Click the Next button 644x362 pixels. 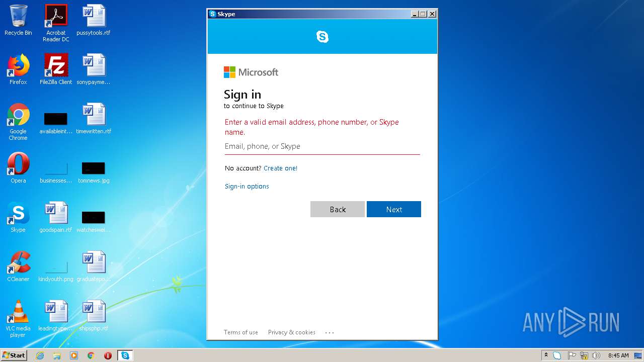394,210
